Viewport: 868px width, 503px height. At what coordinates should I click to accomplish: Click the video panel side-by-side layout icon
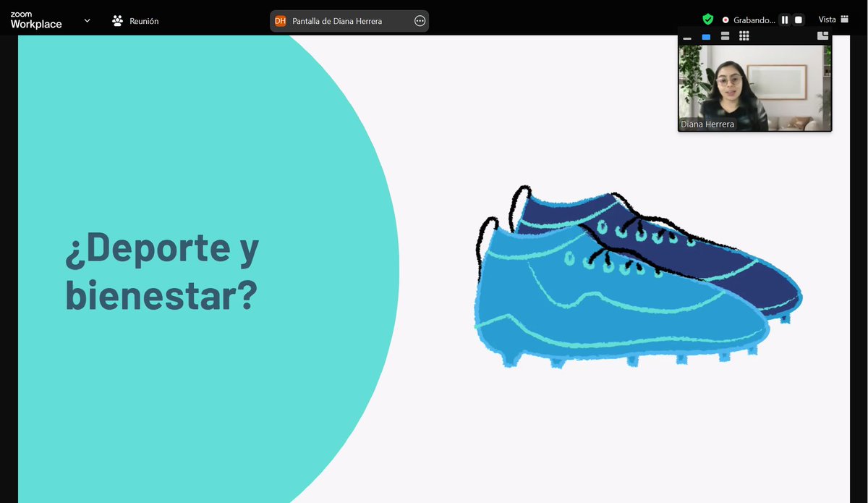[822, 35]
